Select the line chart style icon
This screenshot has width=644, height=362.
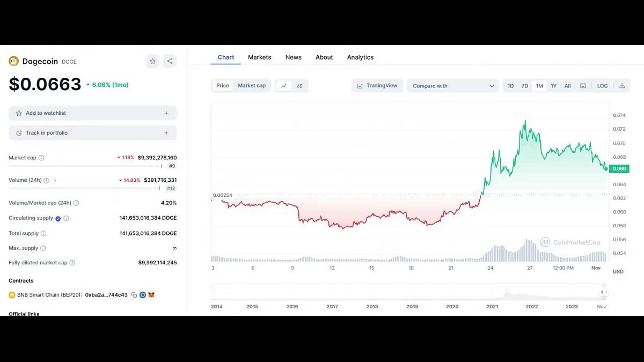pos(284,86)
